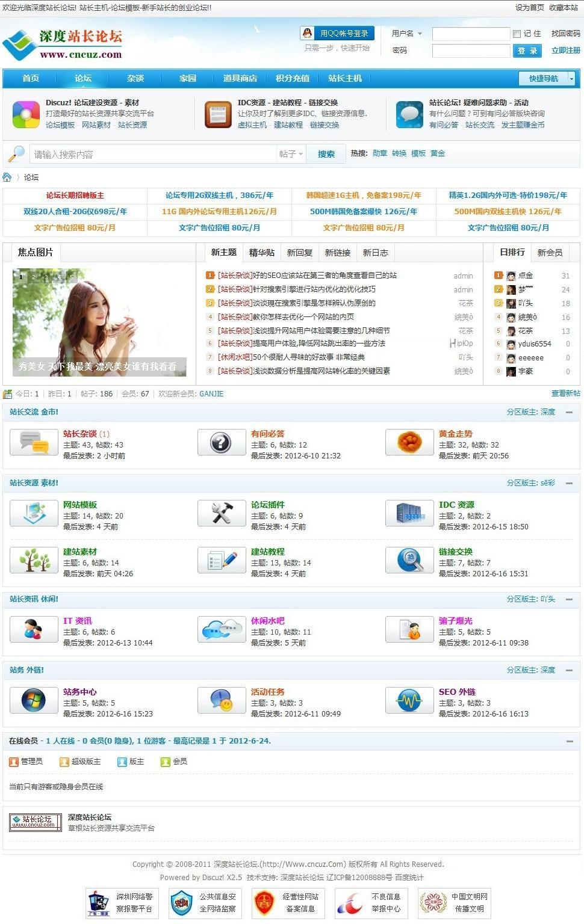Screen dimensions: 584x924
Task: Click the SEO 外链 waveform icon
Action: 409,700
